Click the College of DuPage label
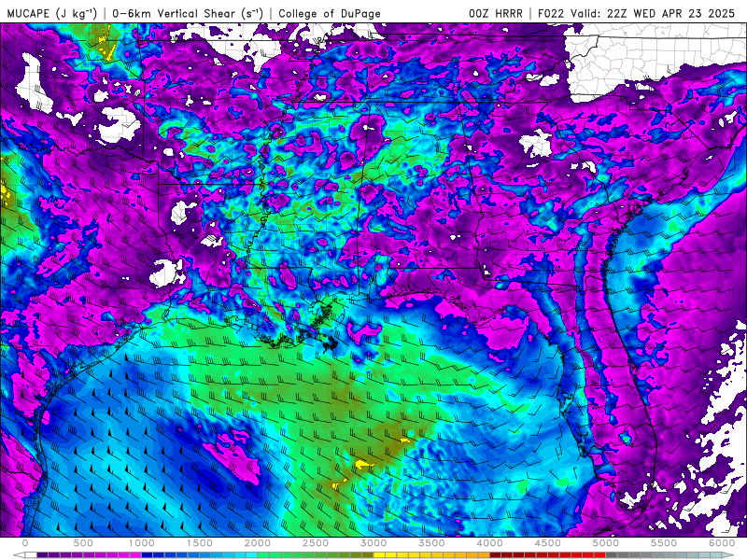 (330, 13)
